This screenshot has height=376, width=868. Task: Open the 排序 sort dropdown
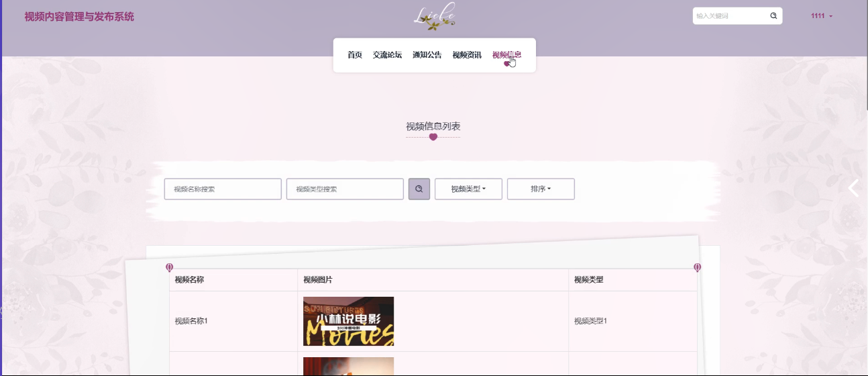[x=541, y=189]
